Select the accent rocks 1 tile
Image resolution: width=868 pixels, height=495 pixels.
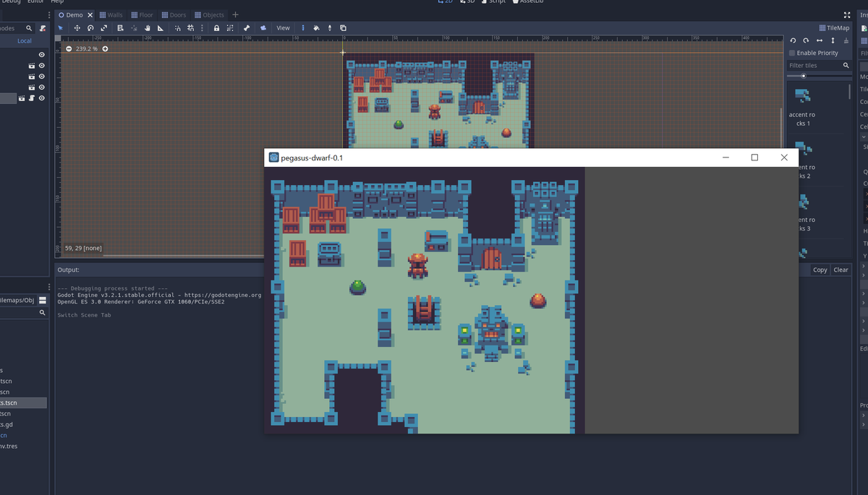coord(801,106)
